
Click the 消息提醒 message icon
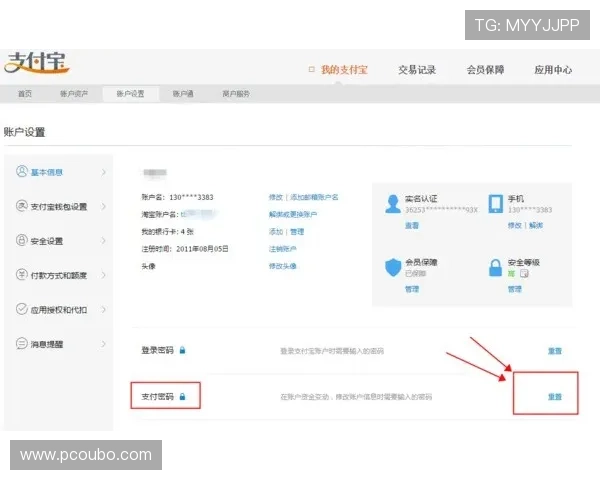[x=22, y=343]
